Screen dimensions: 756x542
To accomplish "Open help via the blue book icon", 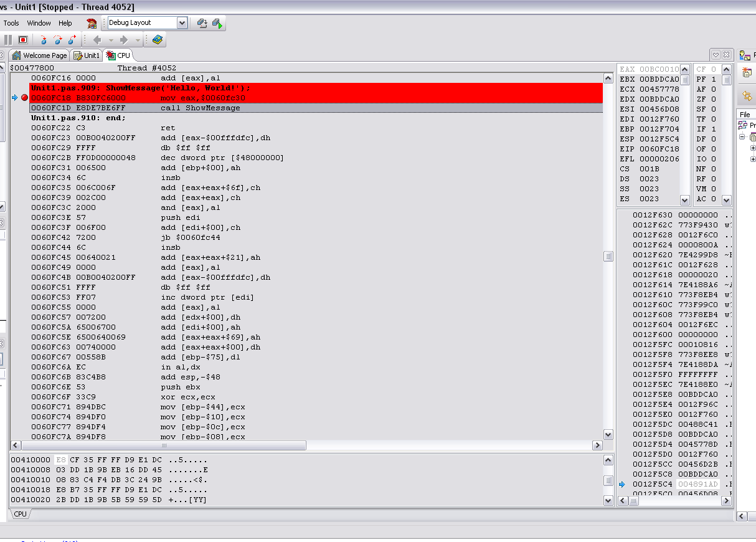I will point(157,40).
